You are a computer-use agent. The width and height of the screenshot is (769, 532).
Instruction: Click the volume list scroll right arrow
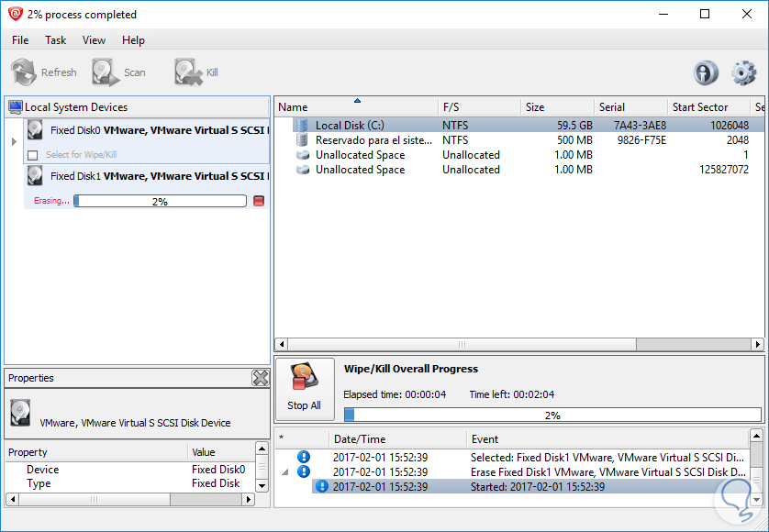(758, 344)
